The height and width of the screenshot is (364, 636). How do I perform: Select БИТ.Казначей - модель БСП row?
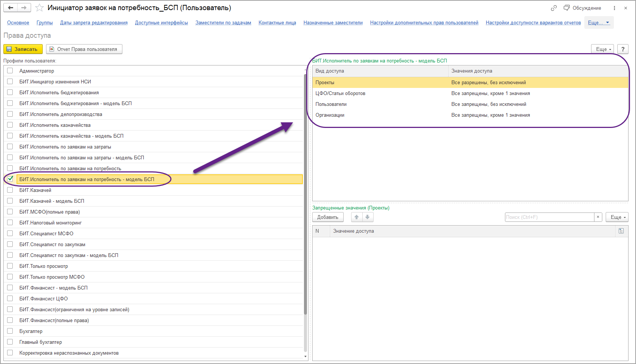coord(153,201)
